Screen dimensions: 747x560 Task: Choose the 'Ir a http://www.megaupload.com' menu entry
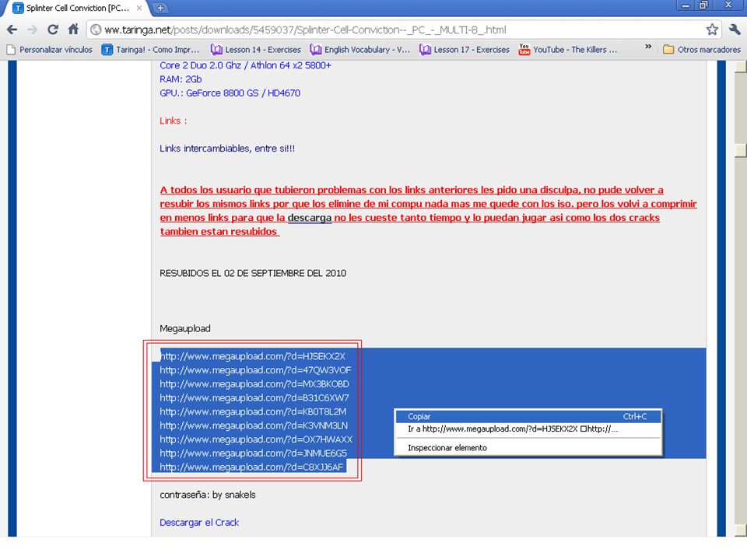pyautogui.click(x=528, y=429)
